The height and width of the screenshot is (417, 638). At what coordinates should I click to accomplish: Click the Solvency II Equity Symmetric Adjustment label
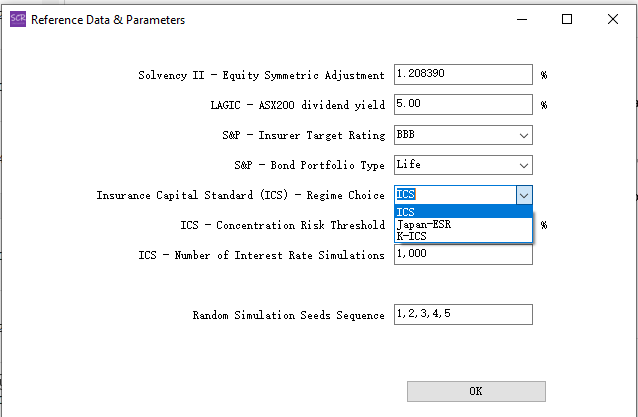pyautogui.click(x=261, y=76)
